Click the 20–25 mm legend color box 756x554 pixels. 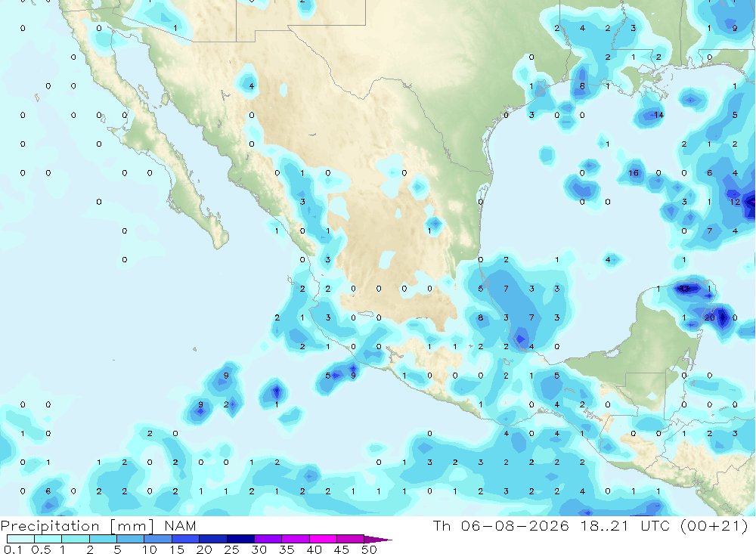213,539
